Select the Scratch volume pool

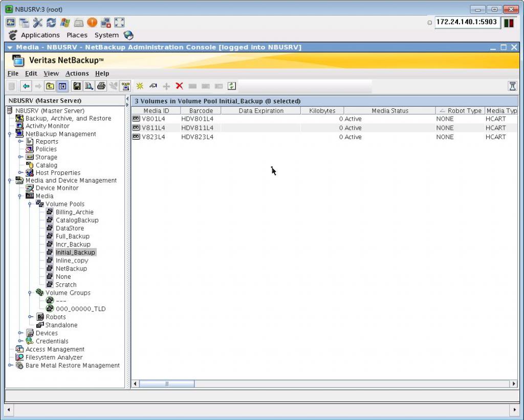pos(66,284)
